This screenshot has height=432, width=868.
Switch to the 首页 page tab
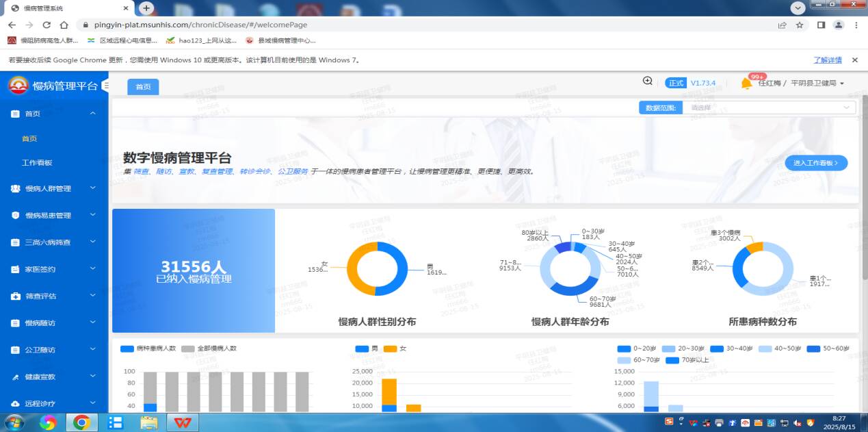(x=143, y=87)
